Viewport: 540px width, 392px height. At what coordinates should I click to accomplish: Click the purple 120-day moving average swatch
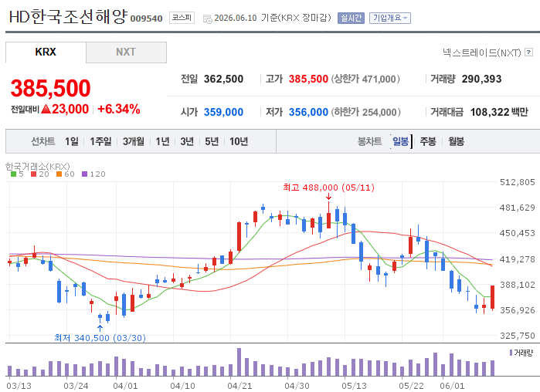point(84,174)
